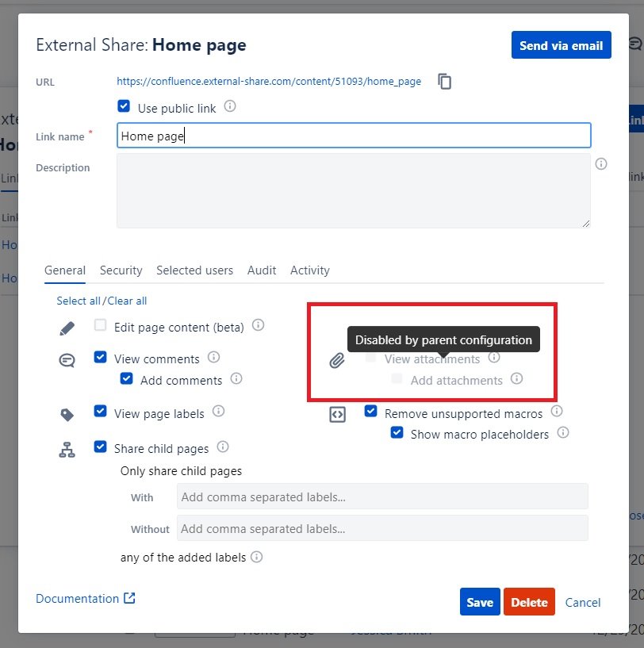The height and width of the screenshot is (648, 644).
Task: Click the pencil edit icon
Action: point(67,328)
